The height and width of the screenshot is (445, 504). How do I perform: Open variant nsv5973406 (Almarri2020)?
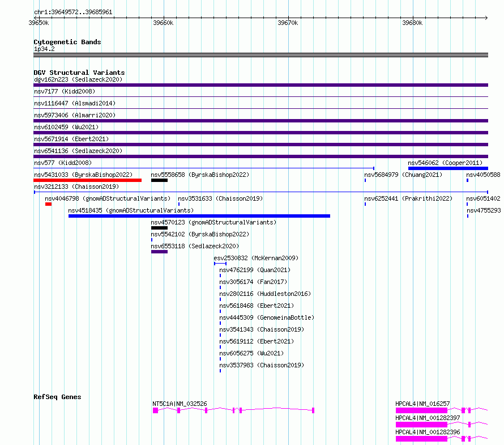[75, 115]
